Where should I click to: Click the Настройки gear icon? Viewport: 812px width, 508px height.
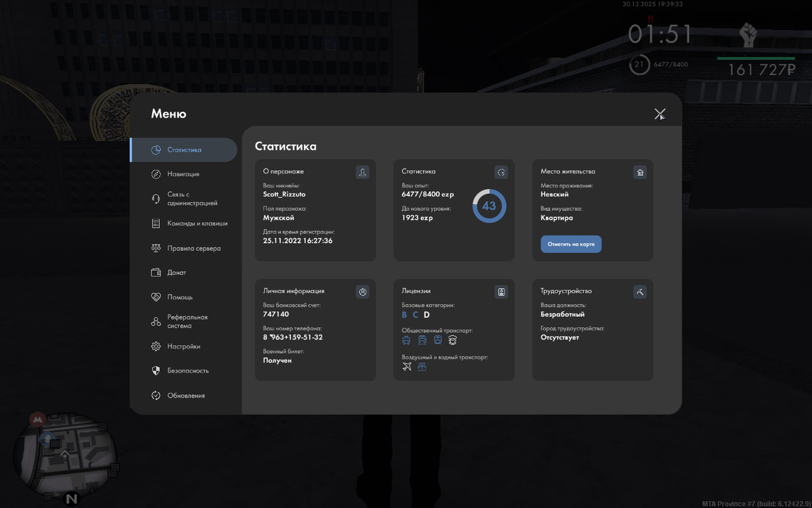click(156, 347)
